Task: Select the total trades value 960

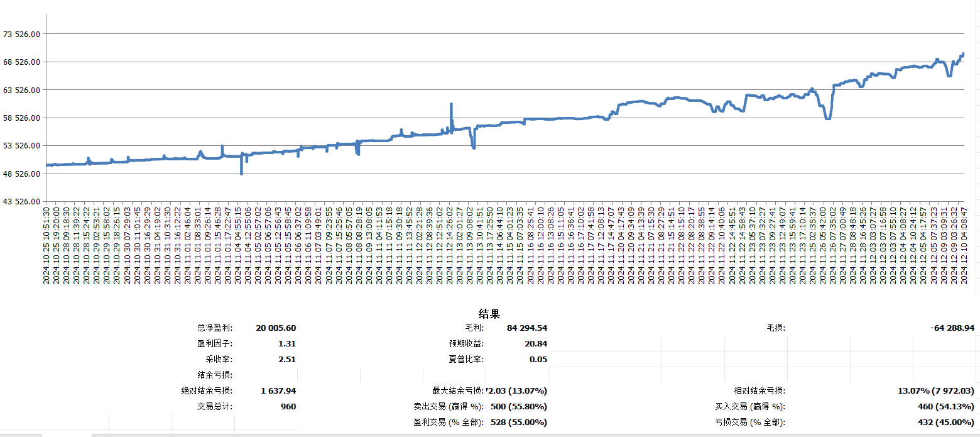Action: click(x=288, y=406)
